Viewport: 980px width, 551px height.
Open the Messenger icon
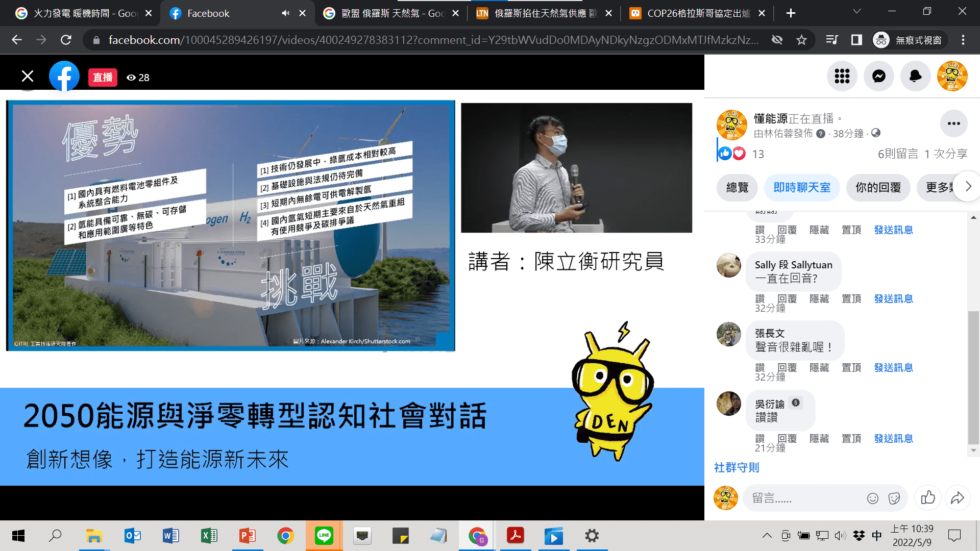click(878, 77)
